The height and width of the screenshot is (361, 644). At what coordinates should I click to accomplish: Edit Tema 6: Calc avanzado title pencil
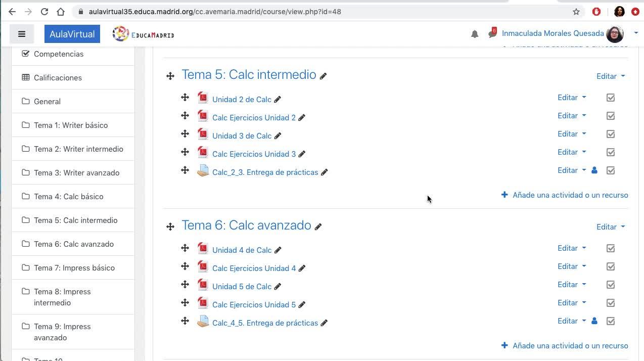tap(318, 227)
